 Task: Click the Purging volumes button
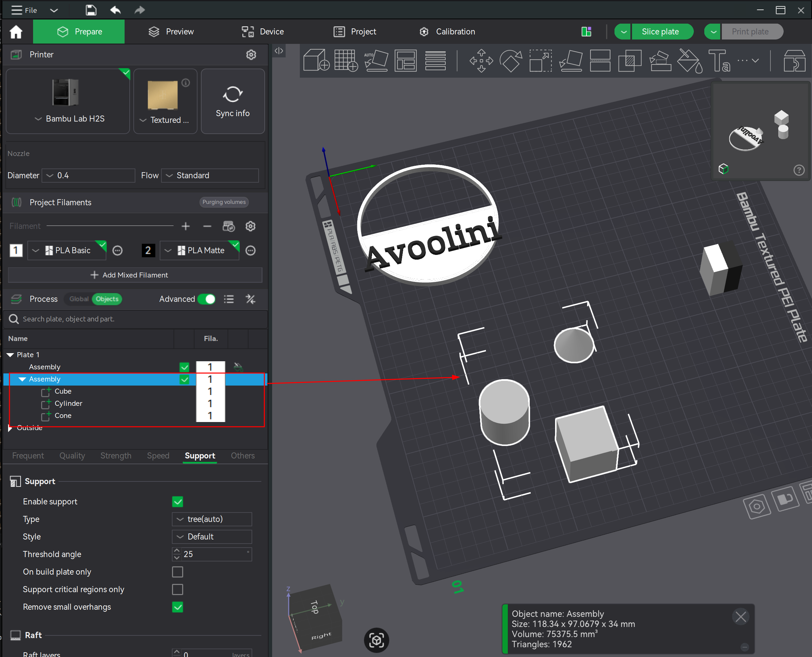click(x=224, y=202)
